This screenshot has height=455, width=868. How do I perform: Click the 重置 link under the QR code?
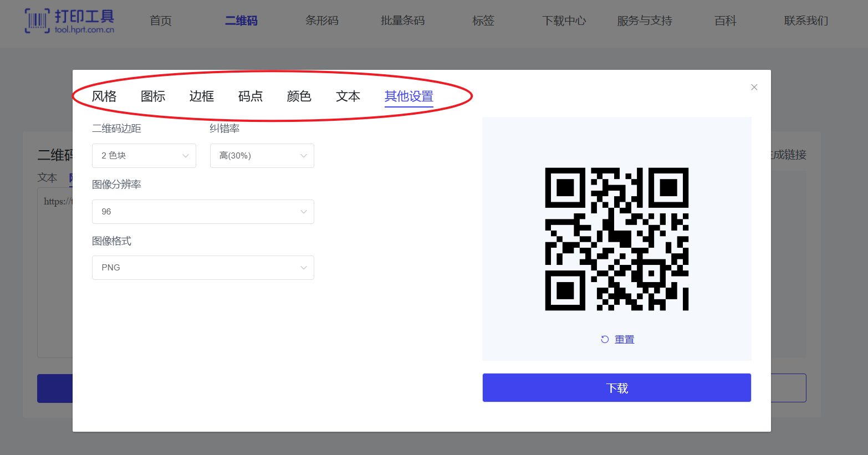tap(625, 339)
